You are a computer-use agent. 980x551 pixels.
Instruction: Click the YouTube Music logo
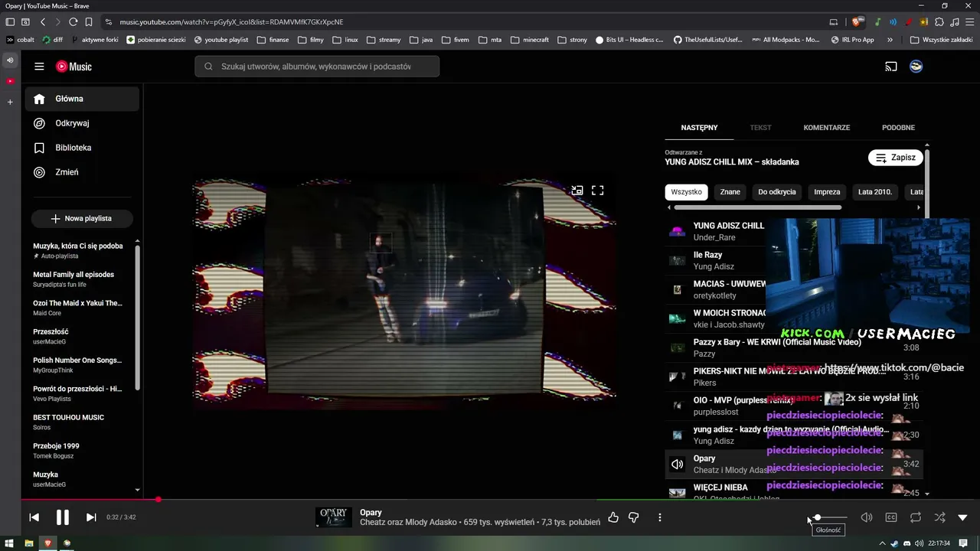(73, 67)
